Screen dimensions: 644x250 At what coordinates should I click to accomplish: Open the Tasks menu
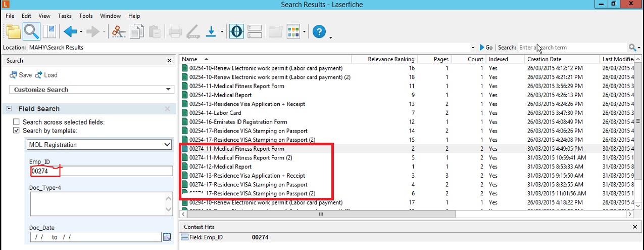pyautogui.click(x=65, y=16)
